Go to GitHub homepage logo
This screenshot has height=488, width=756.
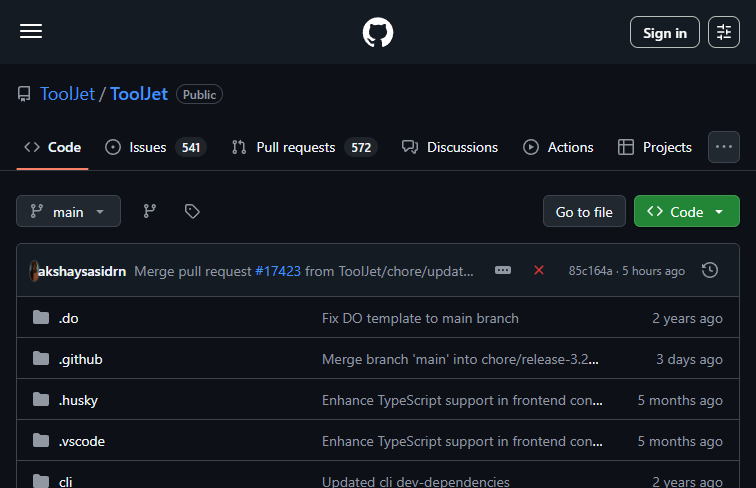tap(378, 32)
